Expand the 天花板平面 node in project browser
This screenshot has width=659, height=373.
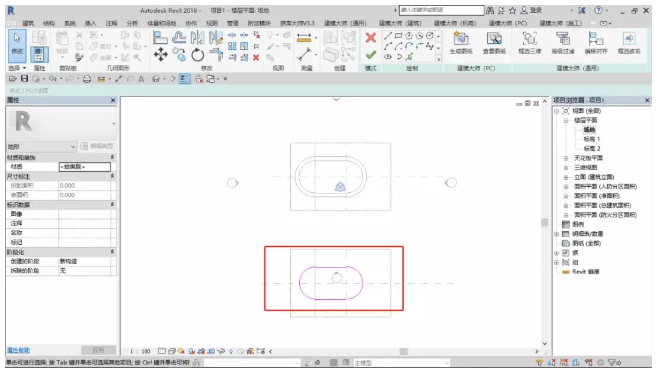point(566,158)
